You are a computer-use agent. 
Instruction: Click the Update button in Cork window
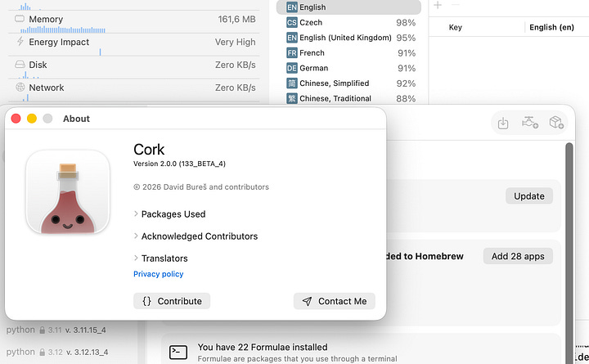coord(529,196)
